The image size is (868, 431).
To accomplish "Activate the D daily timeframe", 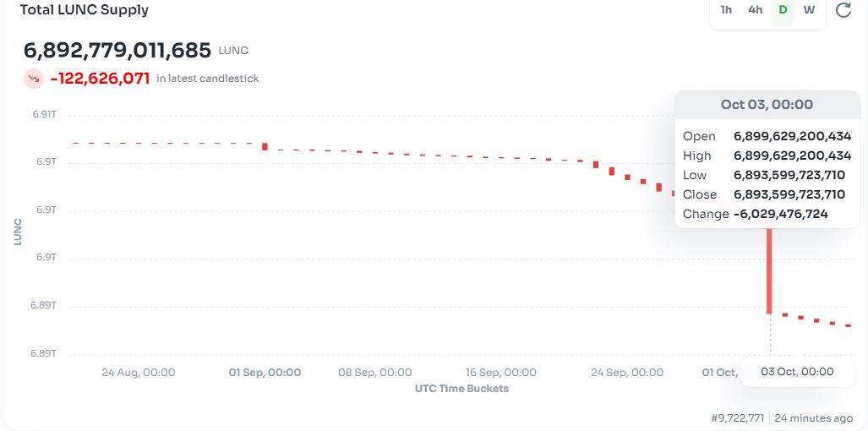I will [783, 10].
